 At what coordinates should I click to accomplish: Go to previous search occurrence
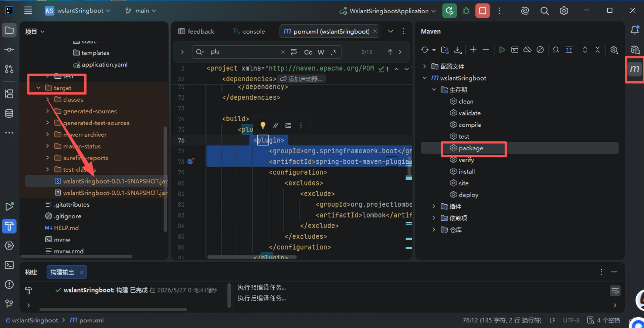point(390,52)
